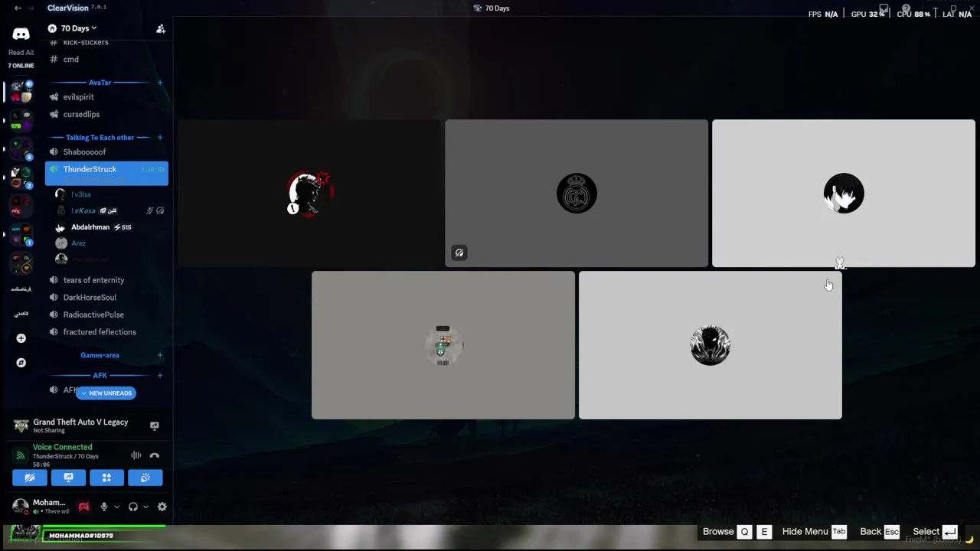This screenshot has height=551, width=980.
Task: Click the Add a Server plus icon
Action: click(x=21, y=338)
